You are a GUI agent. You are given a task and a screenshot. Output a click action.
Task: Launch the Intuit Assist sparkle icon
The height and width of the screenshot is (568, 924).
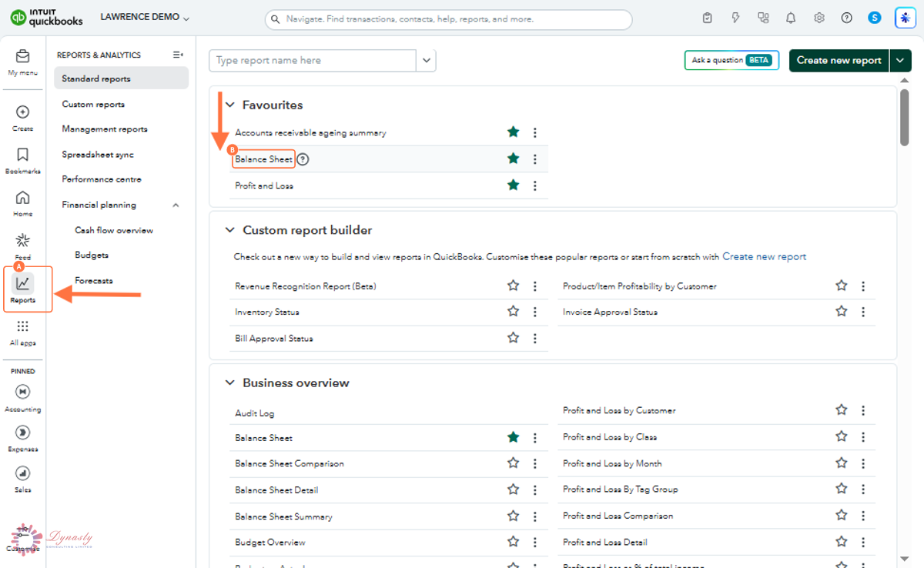coord(906,18)
